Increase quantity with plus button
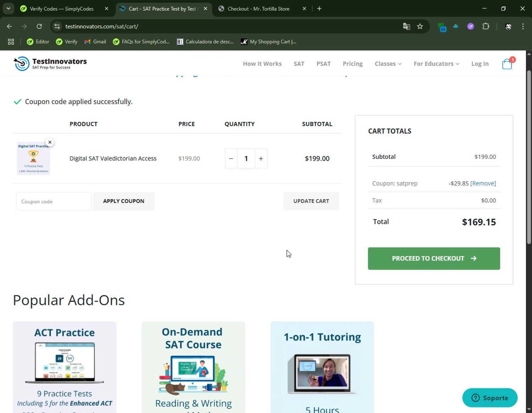 pyautogui.click(x=261, y=158)
